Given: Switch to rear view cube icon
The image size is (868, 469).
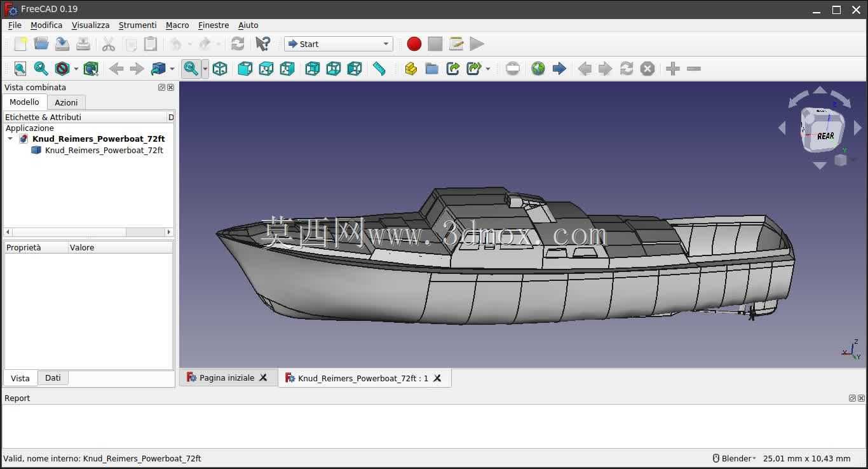Looking at the screenshot, I should [x=313, y=69].
